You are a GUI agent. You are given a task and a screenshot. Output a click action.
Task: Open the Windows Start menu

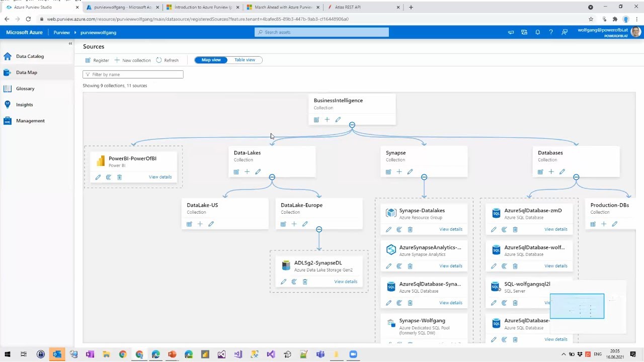pyautogui.click(x=8, y=354)
